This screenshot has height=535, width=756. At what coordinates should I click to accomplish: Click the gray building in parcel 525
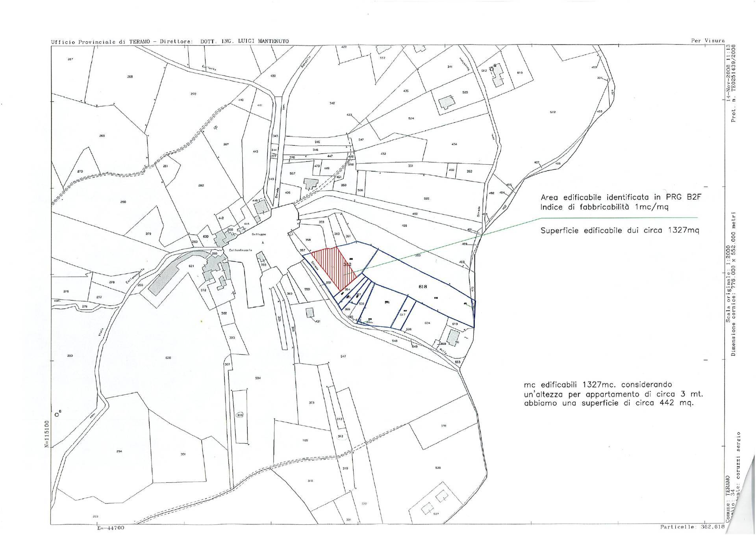pyautogui.click(x=446, y=102)
